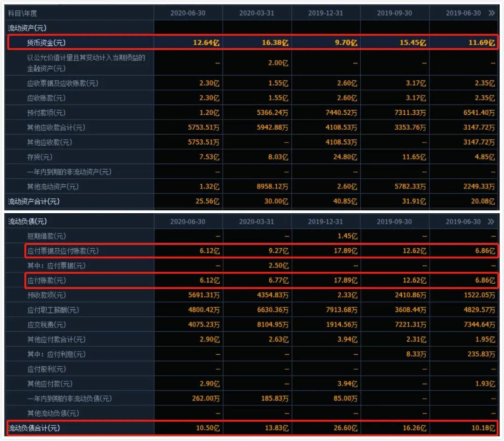Click the 流动负债合计(元) row label
The image size is (504, 441).
(34, 428)
